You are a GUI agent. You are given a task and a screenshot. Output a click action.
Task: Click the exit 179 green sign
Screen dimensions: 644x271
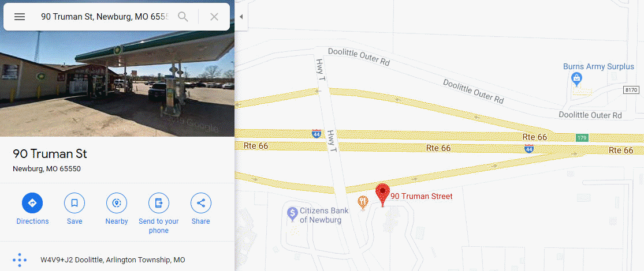coord(581,137)
